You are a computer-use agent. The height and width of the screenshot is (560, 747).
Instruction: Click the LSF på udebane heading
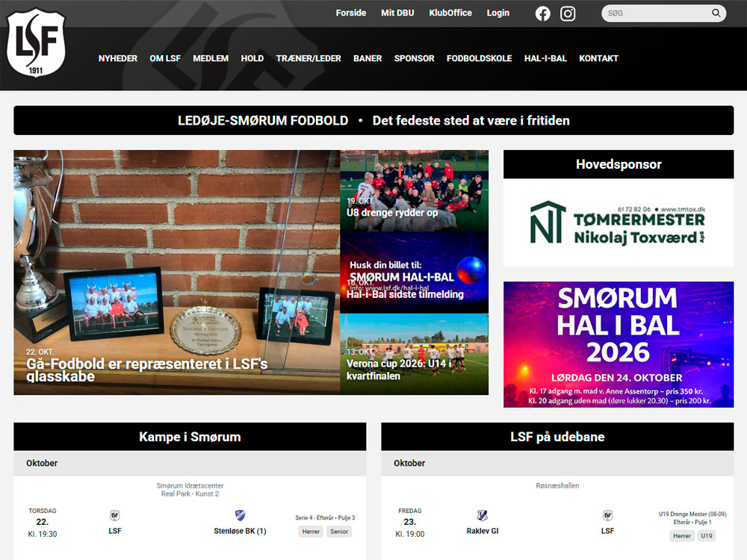point(557,437)
